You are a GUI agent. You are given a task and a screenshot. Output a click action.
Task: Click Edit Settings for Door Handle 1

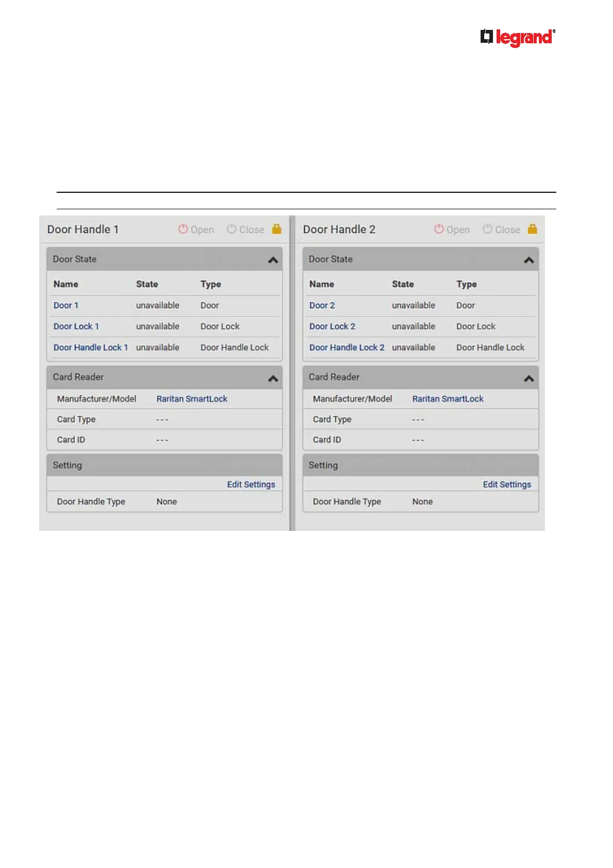[x=251, y=484]
